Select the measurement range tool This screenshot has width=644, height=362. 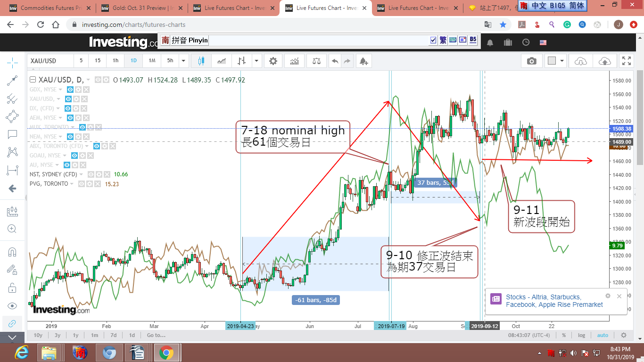point(13,170)
